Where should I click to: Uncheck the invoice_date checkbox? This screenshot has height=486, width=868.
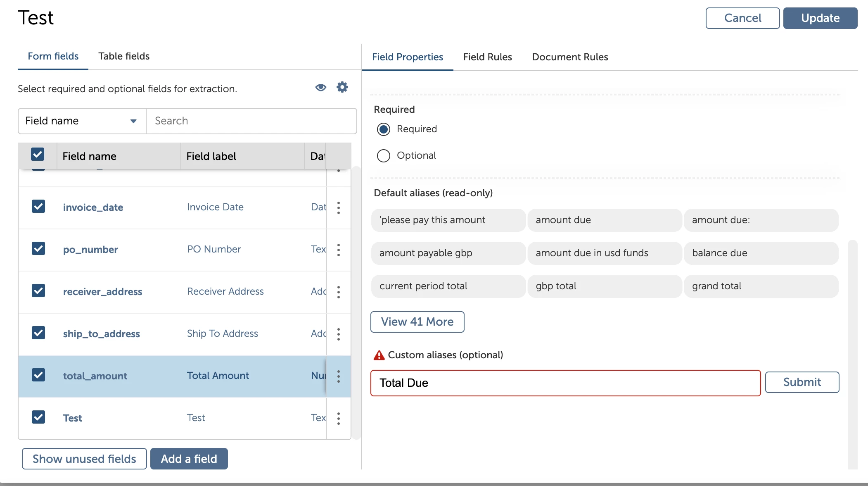(38, 206)
